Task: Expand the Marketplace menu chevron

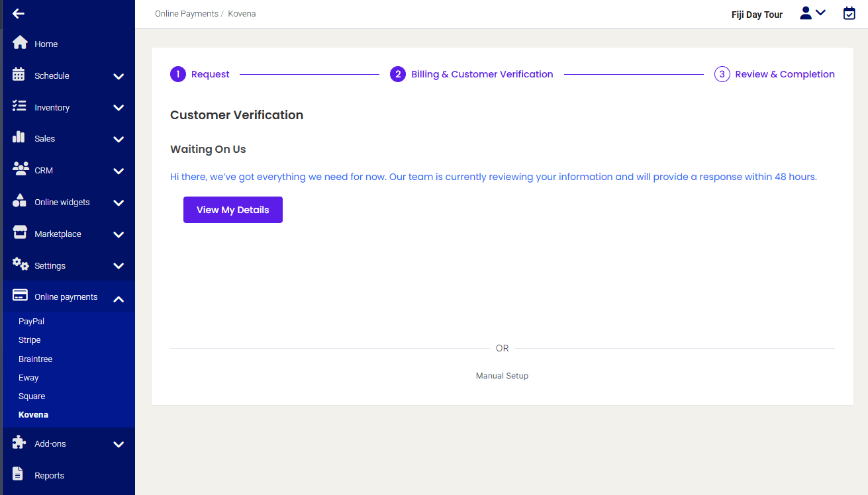Action: [119, 234]
